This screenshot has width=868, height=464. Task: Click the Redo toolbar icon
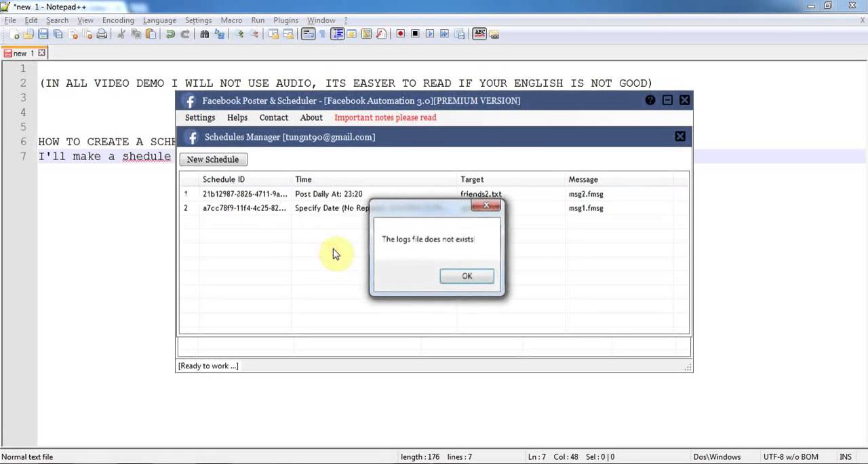186,34
